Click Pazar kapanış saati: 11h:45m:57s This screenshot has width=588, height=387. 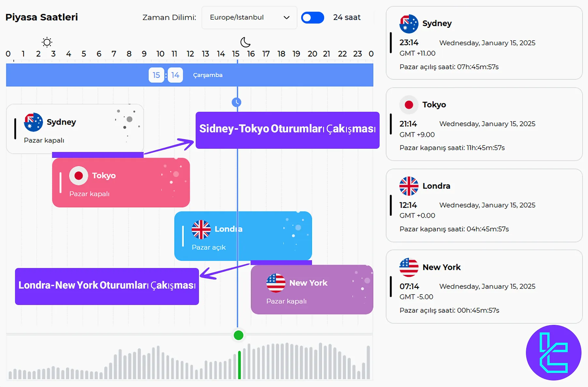(452, 148)
